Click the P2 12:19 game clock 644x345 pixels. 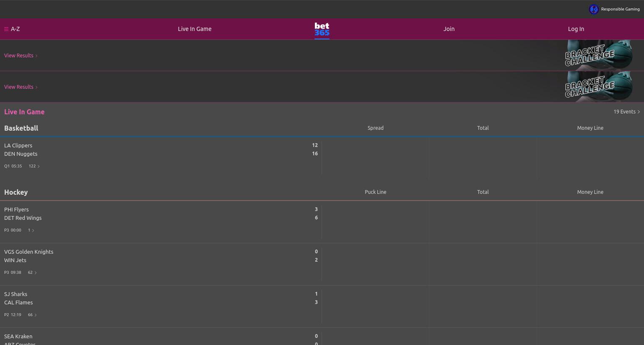tap(13, 315)
